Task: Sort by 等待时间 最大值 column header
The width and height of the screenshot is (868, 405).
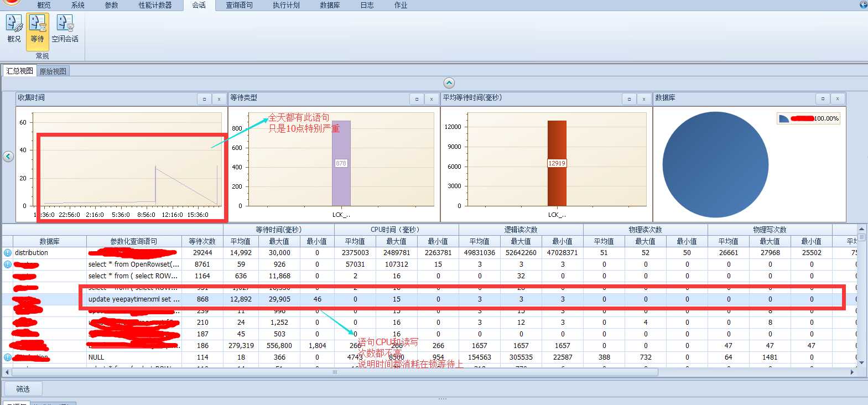Action: pos(279,241)
